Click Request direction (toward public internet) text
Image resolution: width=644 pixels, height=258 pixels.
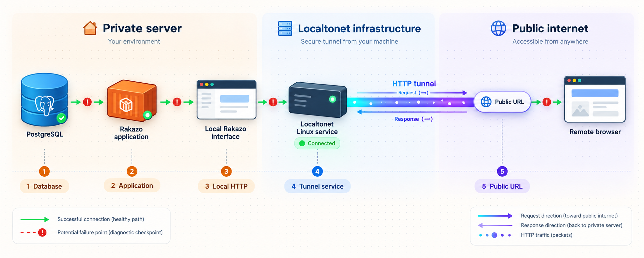click(569, 216)
